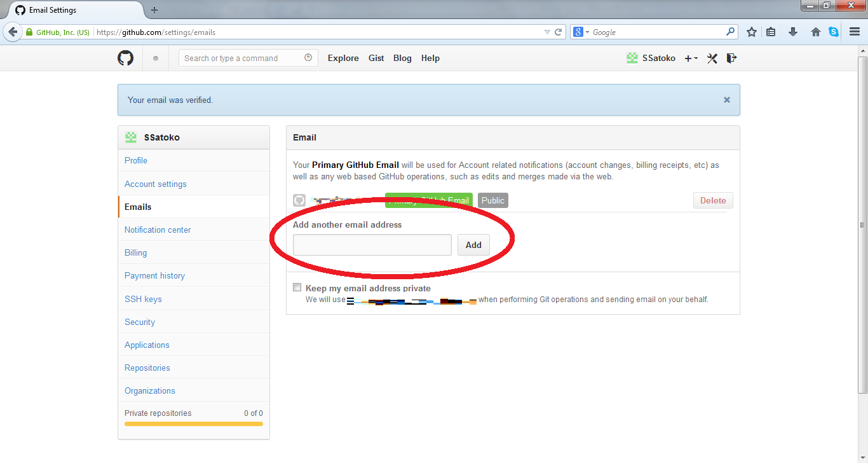Viewport: 868px width, 463px height.
Task: Open the Firefox hamburger menu
Action: 855,32
